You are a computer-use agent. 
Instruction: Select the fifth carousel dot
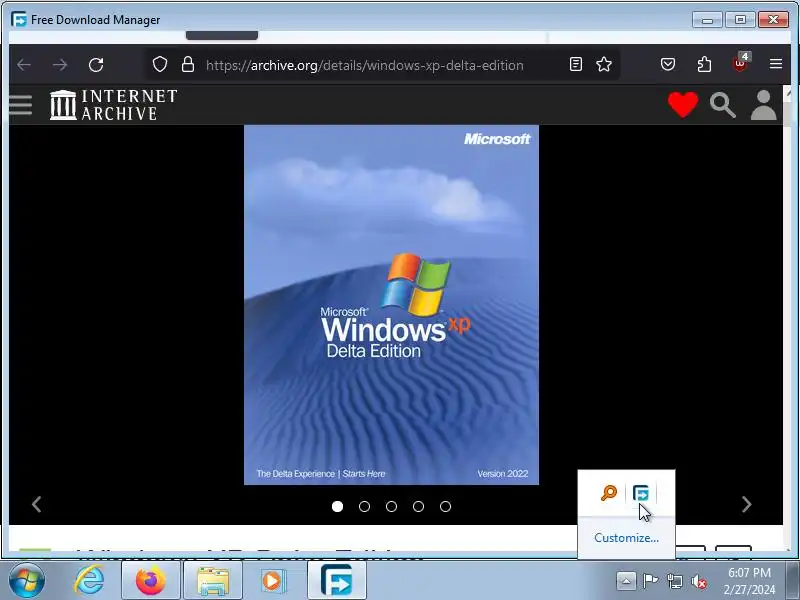445,506
